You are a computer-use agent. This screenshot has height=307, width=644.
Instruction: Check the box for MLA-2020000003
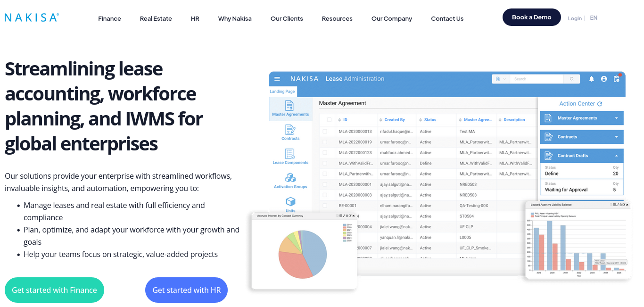[x=325, y=195]
